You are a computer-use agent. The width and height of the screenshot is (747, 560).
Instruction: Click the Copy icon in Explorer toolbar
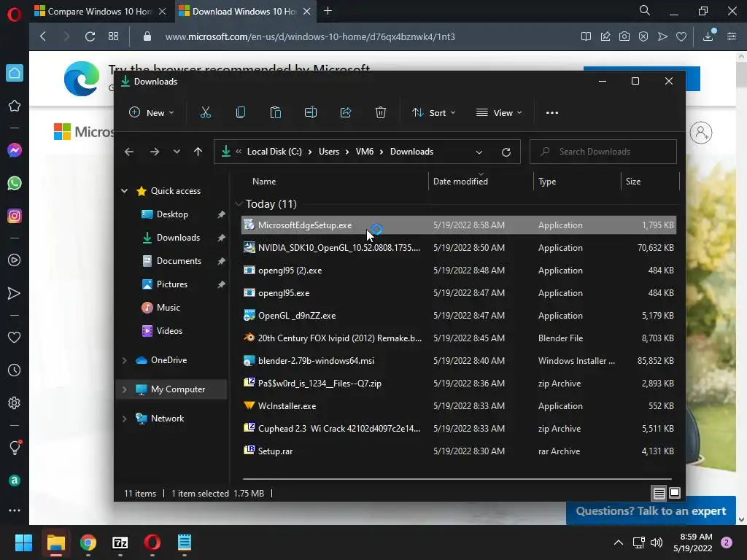click(241, 113)
